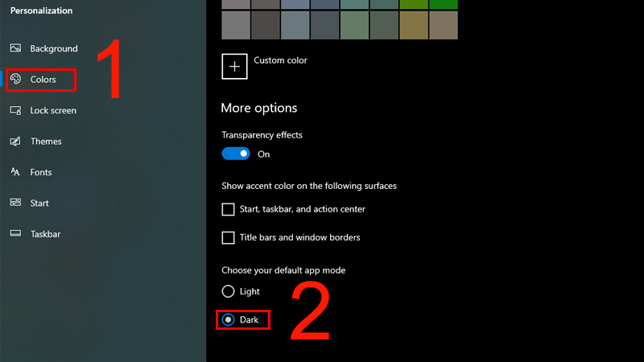
Task: Click the Themes brush icon
Action: point(15,142)
